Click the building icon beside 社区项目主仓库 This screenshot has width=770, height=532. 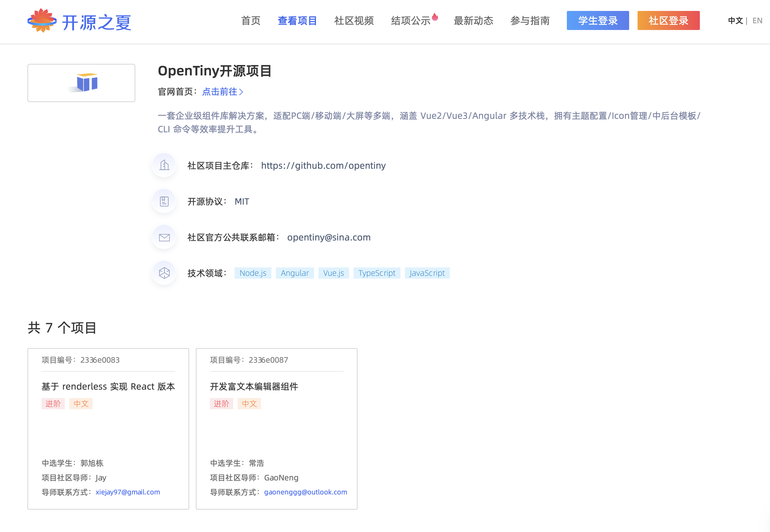[164, 165]
